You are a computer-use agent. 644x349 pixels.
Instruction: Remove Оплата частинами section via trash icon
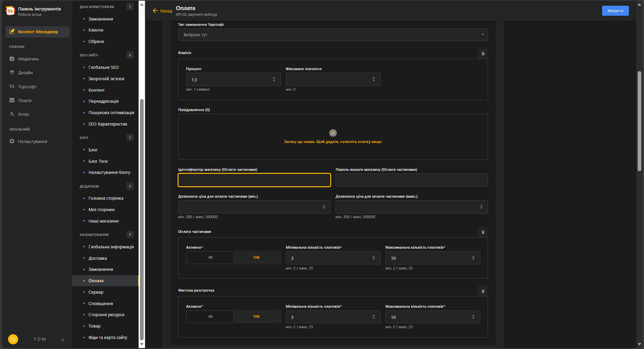pyautogui.click(x=483, y=232)
